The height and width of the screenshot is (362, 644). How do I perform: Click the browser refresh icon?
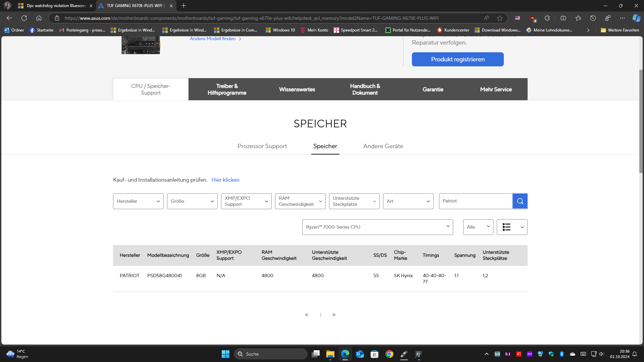24,18
